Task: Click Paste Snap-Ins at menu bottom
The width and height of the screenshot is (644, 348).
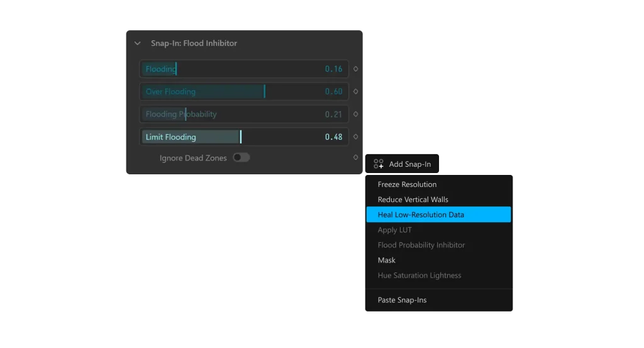Action: pyautogui.click(x=402, y=300)
